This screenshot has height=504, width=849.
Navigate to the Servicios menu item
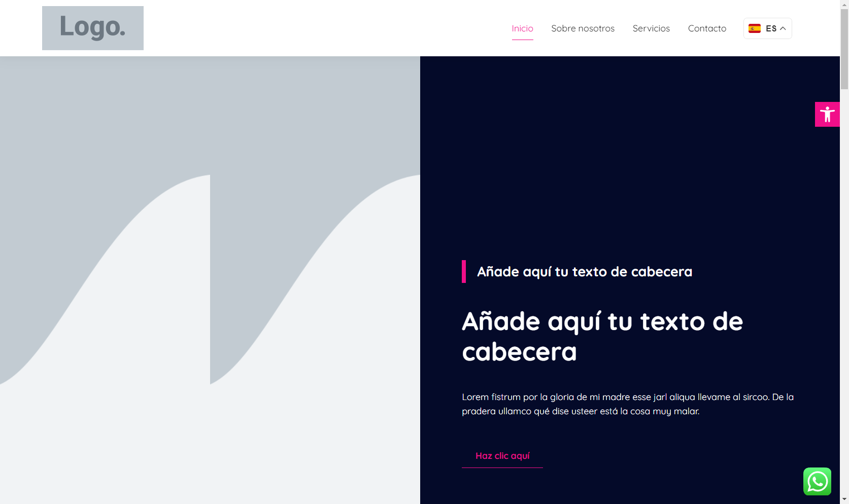[x=651, y=28]
